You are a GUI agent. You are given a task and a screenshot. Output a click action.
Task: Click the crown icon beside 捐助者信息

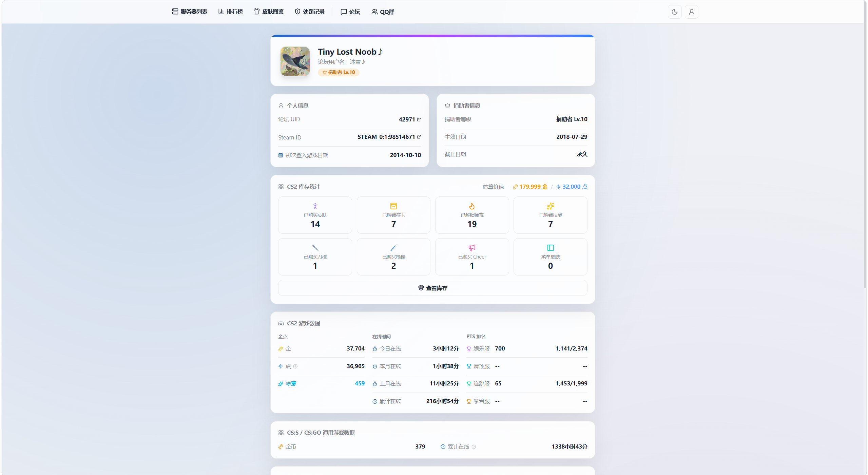[447, 106]
